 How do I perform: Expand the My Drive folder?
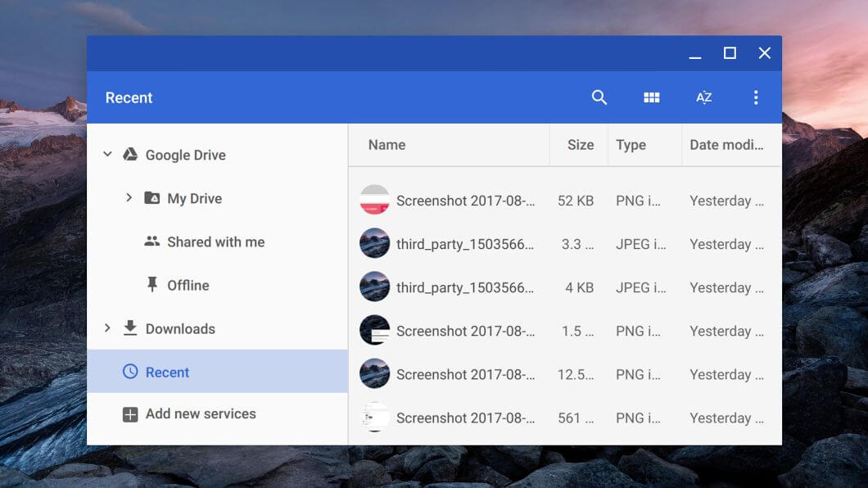(129, 198)
